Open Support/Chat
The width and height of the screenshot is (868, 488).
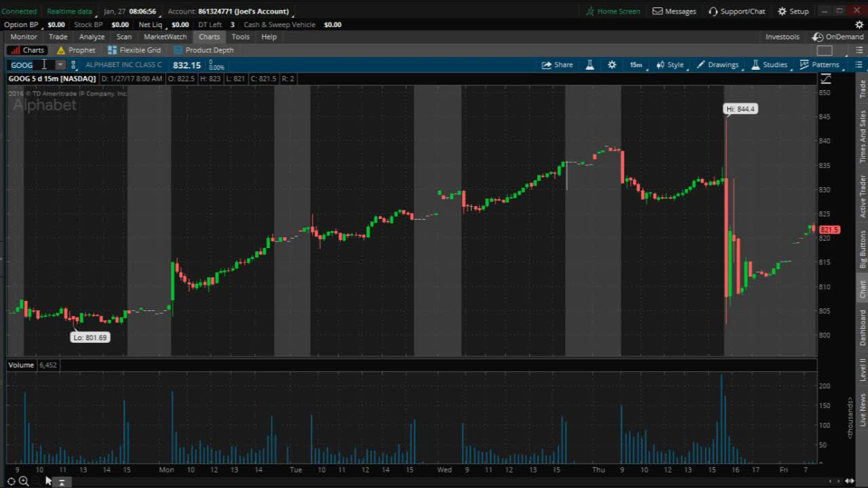coord(736,11)
